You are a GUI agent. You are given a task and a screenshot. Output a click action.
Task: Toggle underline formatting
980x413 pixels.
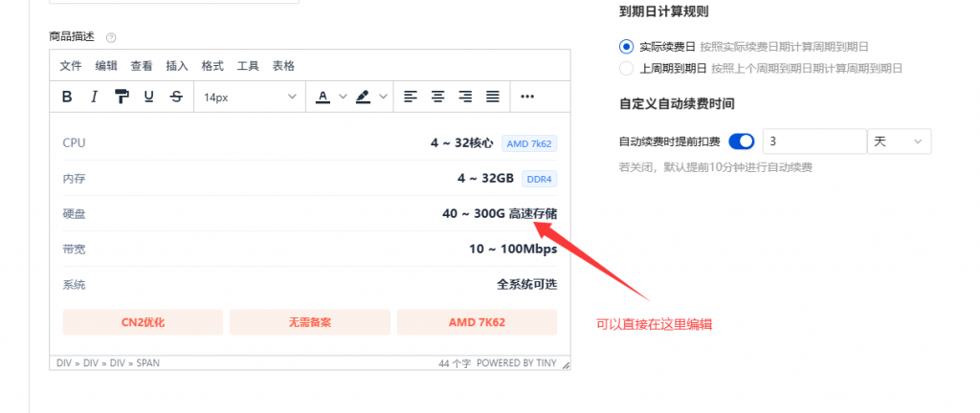point(148,97)
